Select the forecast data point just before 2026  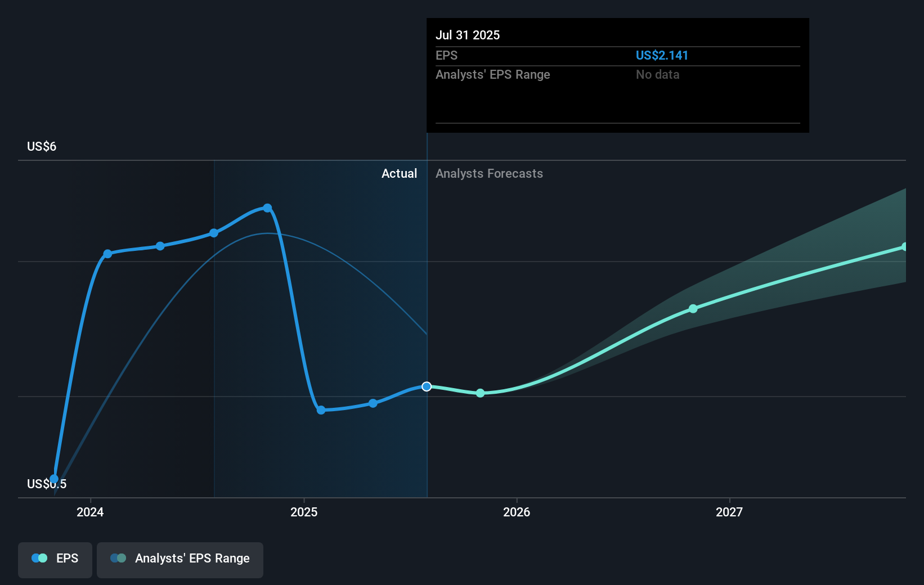point(480,393)
